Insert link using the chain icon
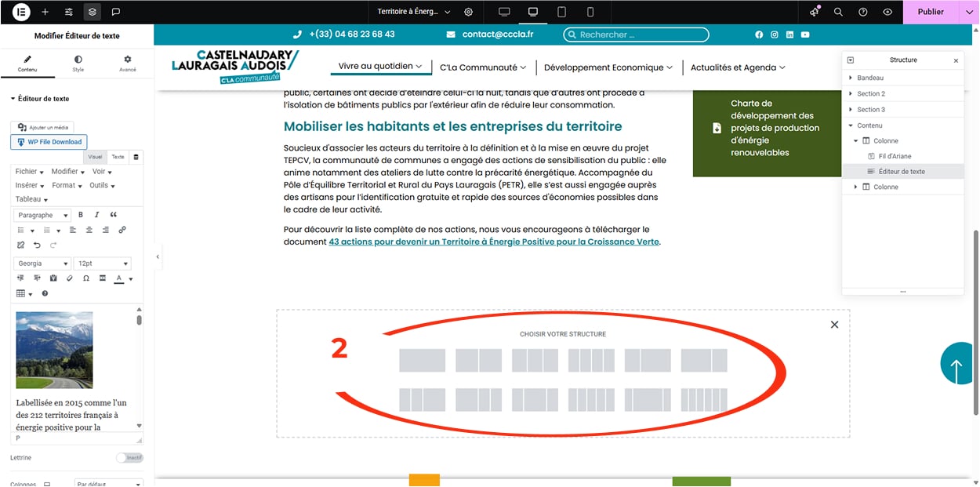 coord(122,230)
